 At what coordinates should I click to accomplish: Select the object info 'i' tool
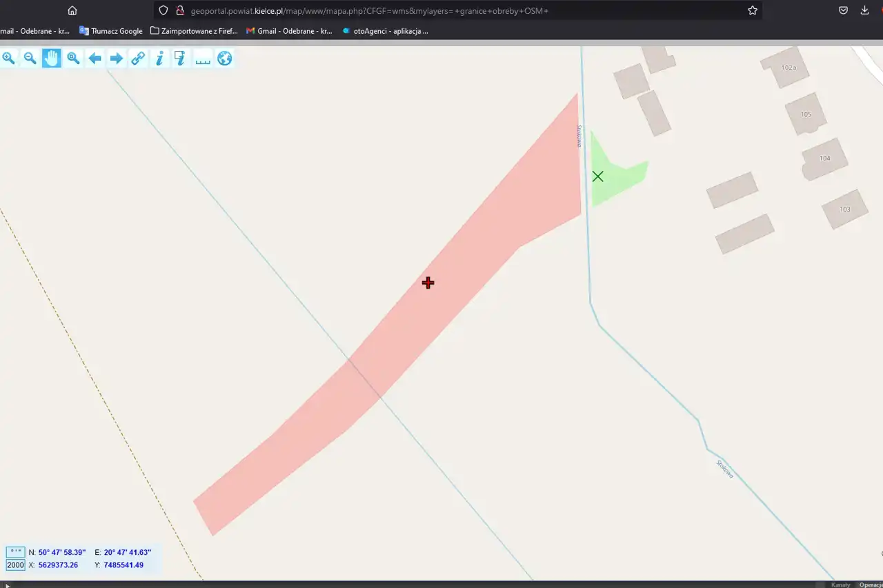coord(159,59)
